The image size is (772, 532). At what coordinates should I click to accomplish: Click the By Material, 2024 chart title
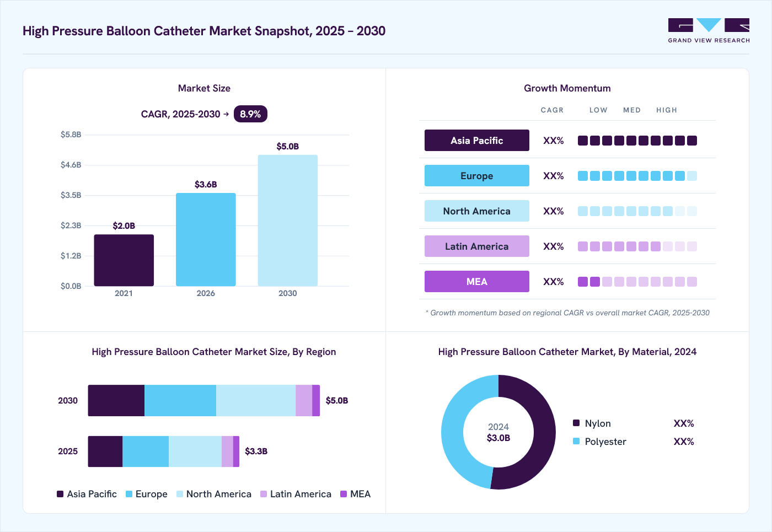[567, 352]
